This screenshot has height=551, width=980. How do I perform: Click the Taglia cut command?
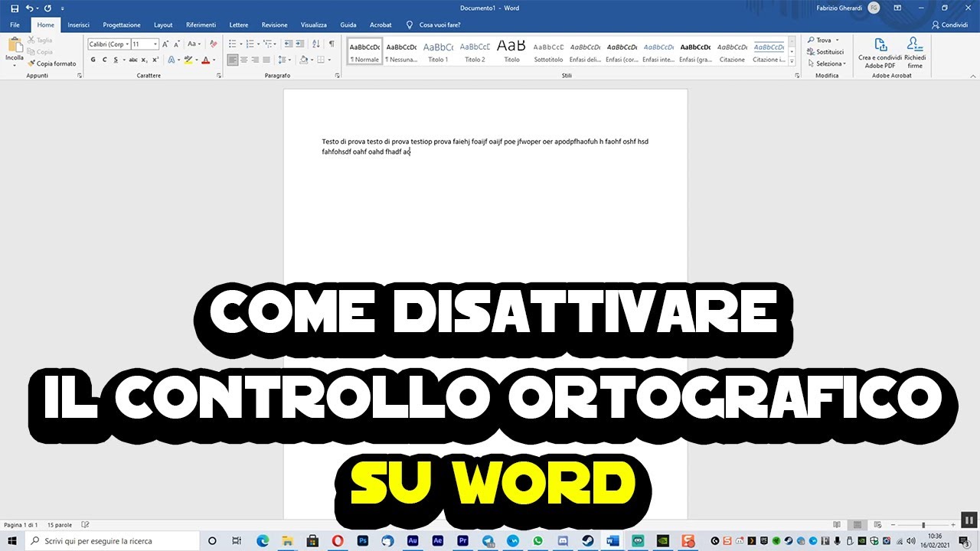click(41, 40)
